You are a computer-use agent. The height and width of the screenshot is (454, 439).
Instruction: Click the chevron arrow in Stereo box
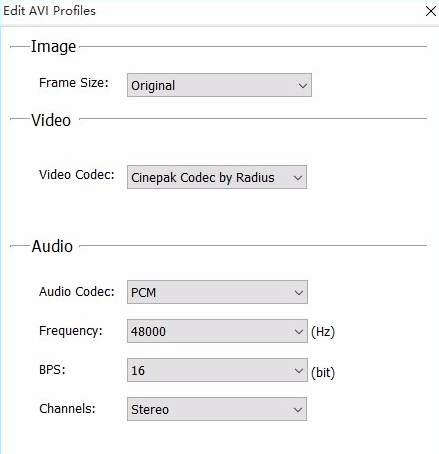[x=298, y=410]
